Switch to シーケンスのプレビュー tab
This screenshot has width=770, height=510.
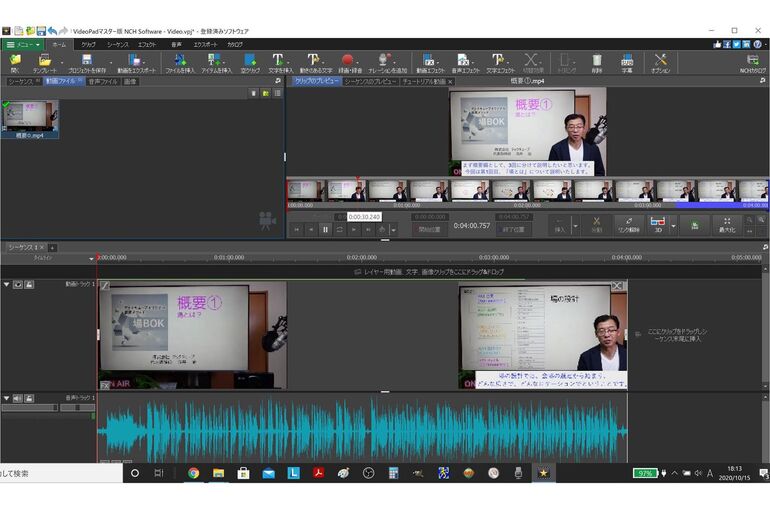point(370,81)
